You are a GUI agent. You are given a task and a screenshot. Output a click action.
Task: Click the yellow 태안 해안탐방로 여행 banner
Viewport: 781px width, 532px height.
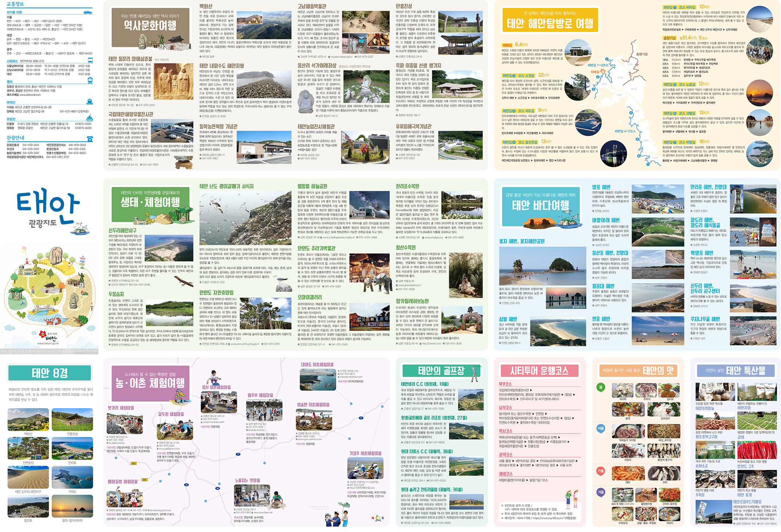pos(550,21)
